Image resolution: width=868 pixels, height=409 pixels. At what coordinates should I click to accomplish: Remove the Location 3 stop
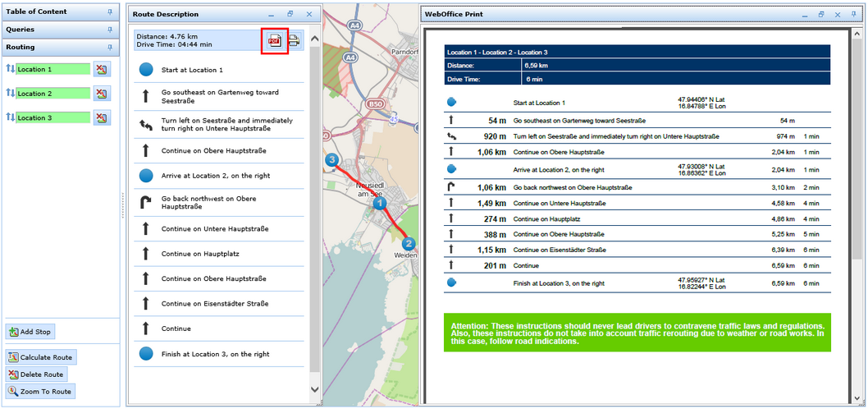(101, 118)
